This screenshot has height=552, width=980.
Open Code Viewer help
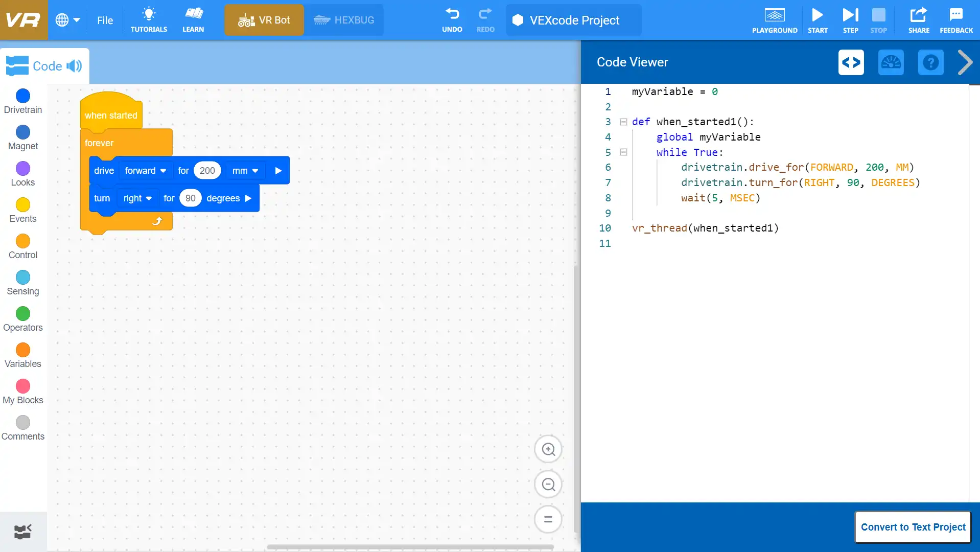click(x=930, y=62)
